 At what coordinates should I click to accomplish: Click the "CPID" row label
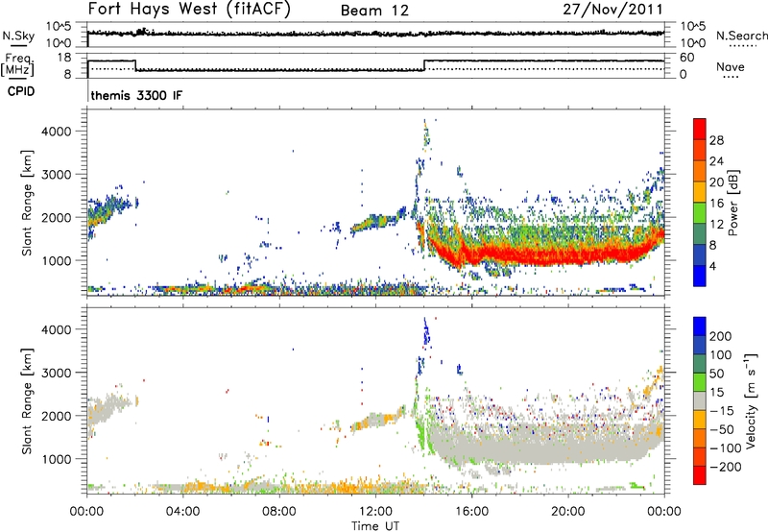[21, 91]
